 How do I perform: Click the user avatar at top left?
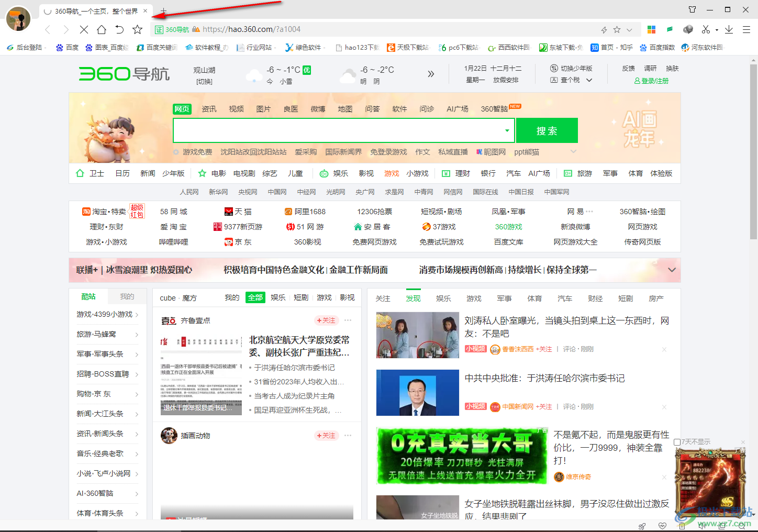click(18, 19)
